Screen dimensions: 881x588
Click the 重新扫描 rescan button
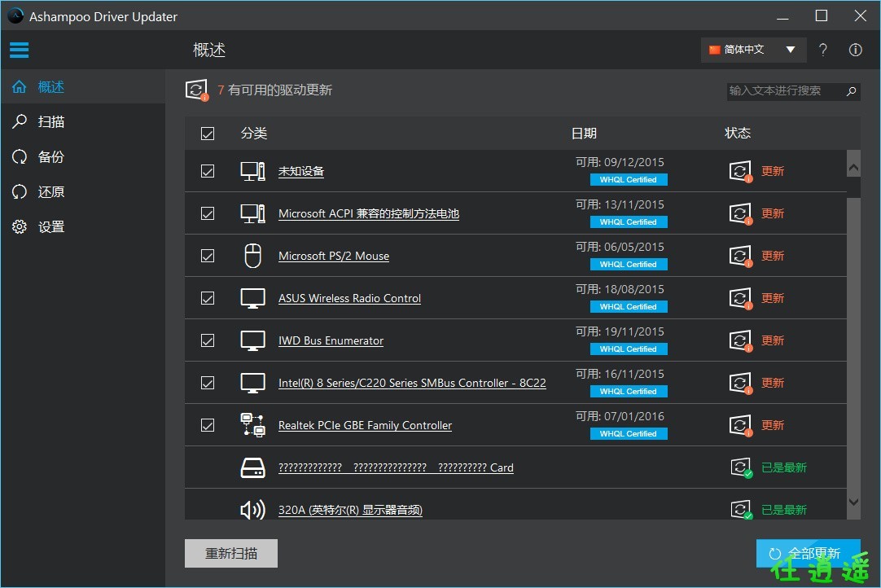pos(231,553)
